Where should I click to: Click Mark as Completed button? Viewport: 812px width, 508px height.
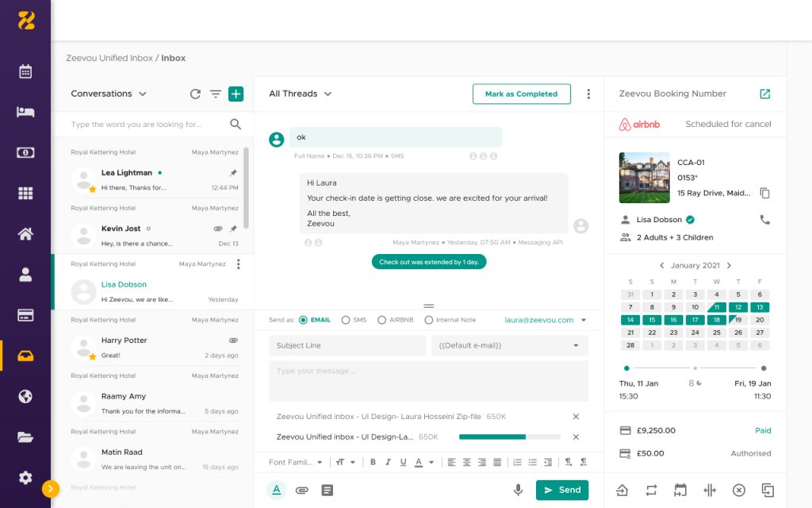(522, 94)
